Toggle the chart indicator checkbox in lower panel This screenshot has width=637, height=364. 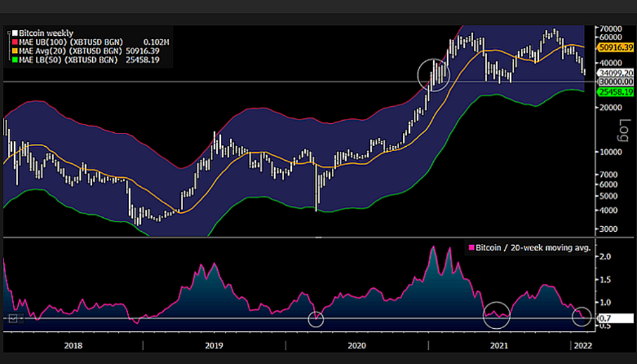click(13, 318)
